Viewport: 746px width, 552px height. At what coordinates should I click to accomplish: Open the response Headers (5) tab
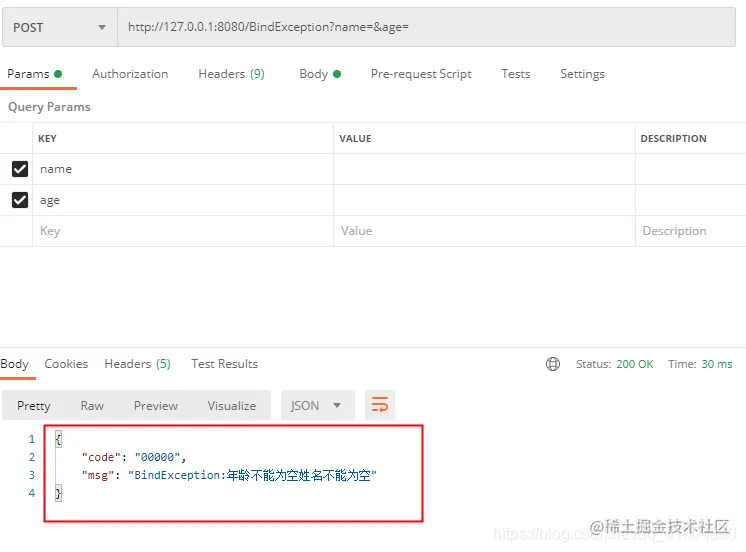pos(137,364)
